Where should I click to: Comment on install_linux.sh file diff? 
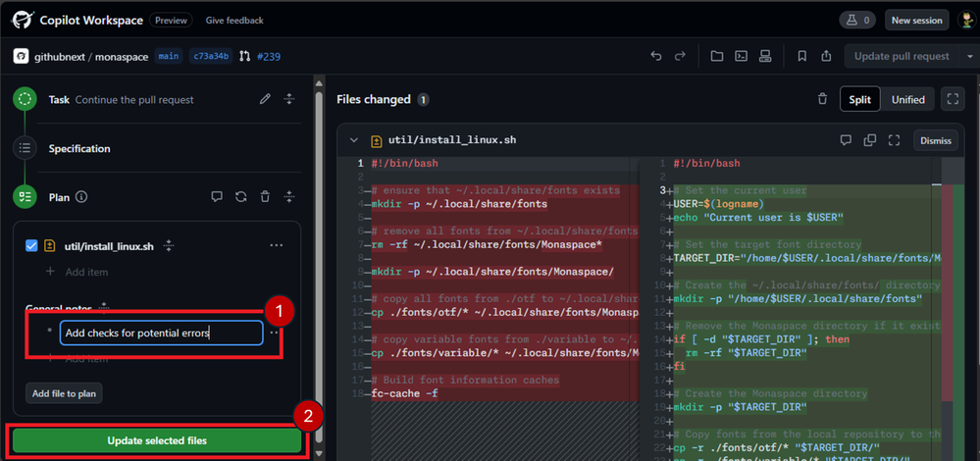(846, 140)
